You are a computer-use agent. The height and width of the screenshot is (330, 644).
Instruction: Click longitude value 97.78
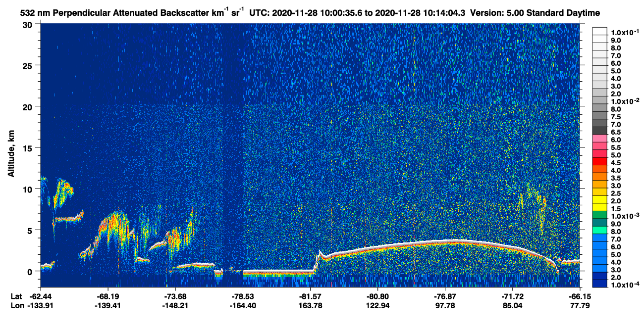point(445,305)
